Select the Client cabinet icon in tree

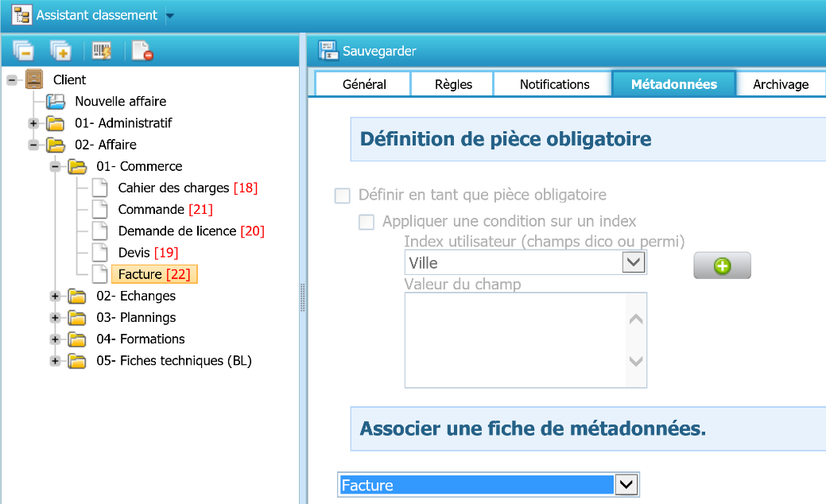35,79
